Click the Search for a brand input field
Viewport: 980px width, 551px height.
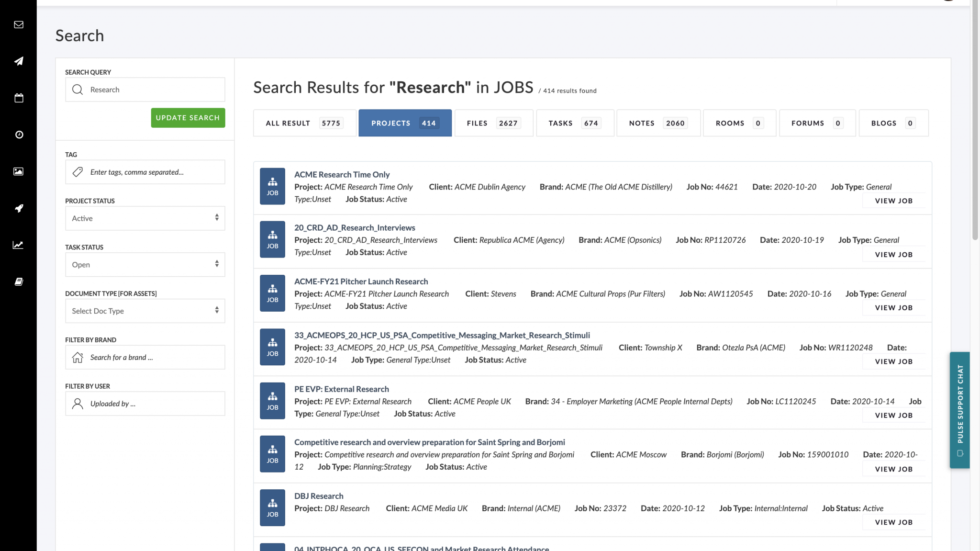click(x=145, y=357)
